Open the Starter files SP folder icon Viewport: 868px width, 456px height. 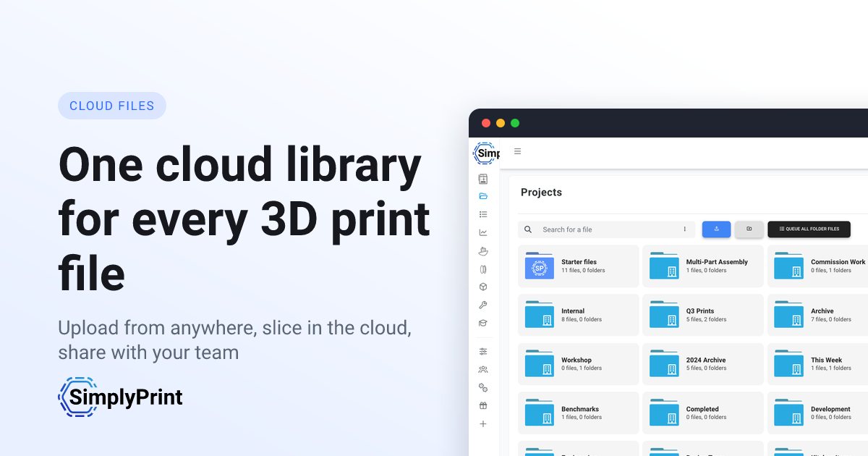539,266
